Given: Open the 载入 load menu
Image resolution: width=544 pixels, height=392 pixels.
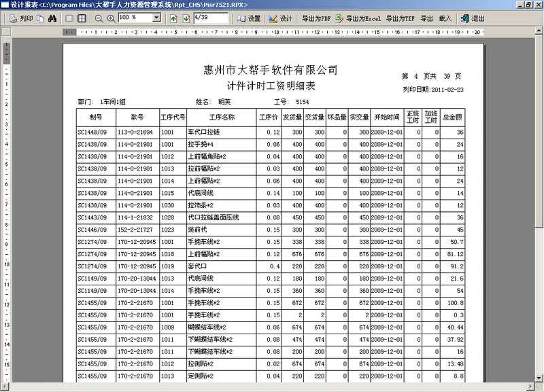Looking at the screenshot, I should tap(444, 18).
